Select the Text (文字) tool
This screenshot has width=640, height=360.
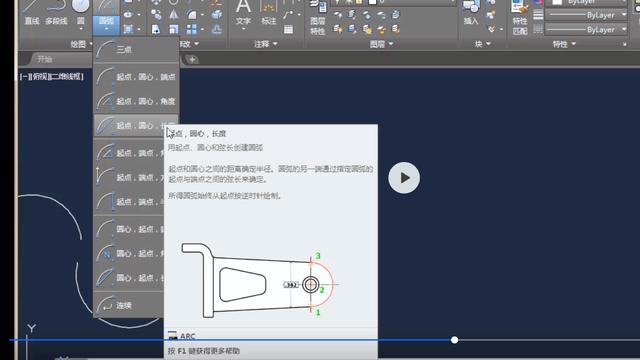[243, 12]
